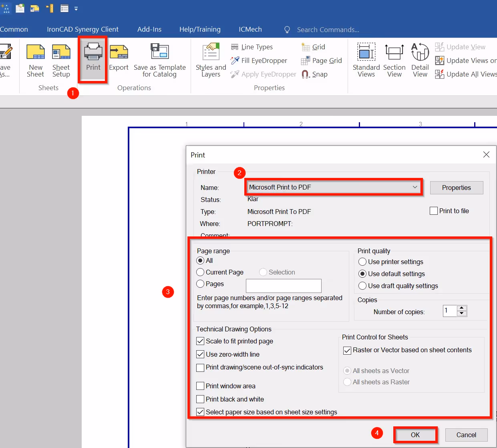Click the Pages input field
Viewport: 497px width, 448px height.
pyautogui.click(x=284, y=286)
